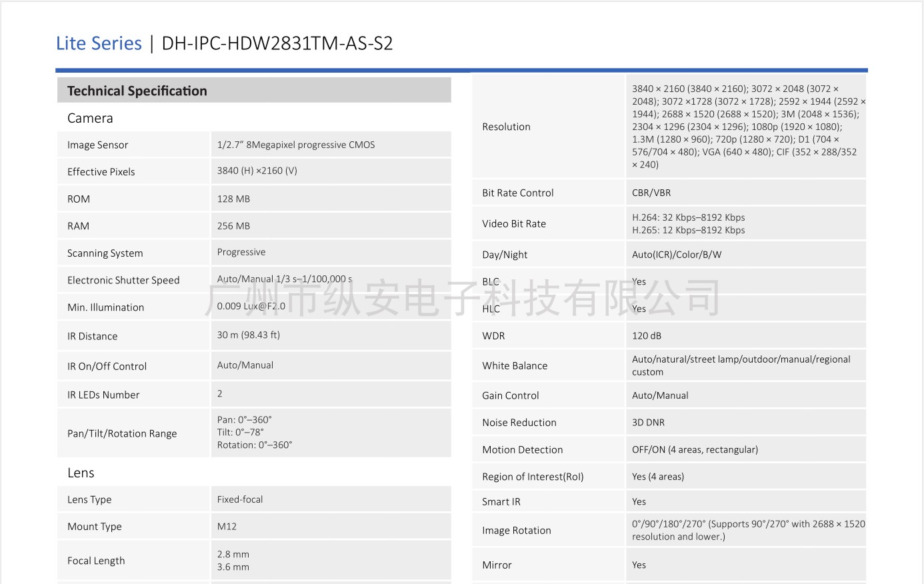924x584 pixels.
Task: Click the "Focal Length" label
Action: pos(96,561)
